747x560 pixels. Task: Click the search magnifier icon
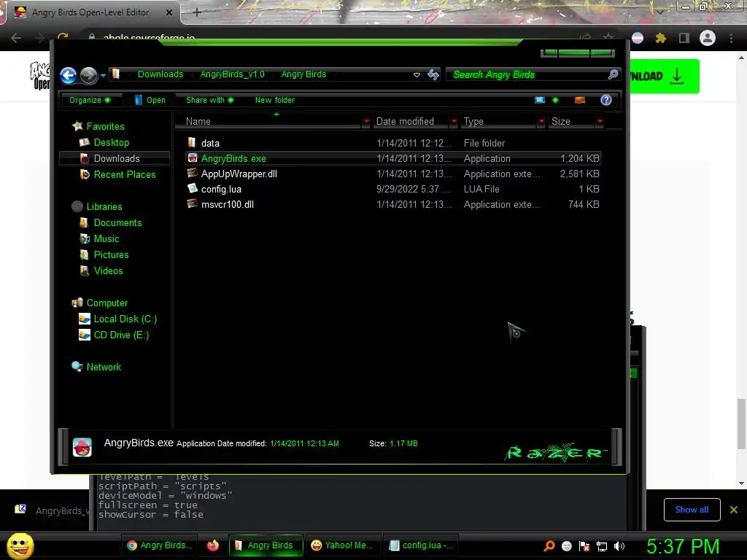point(613,74)
